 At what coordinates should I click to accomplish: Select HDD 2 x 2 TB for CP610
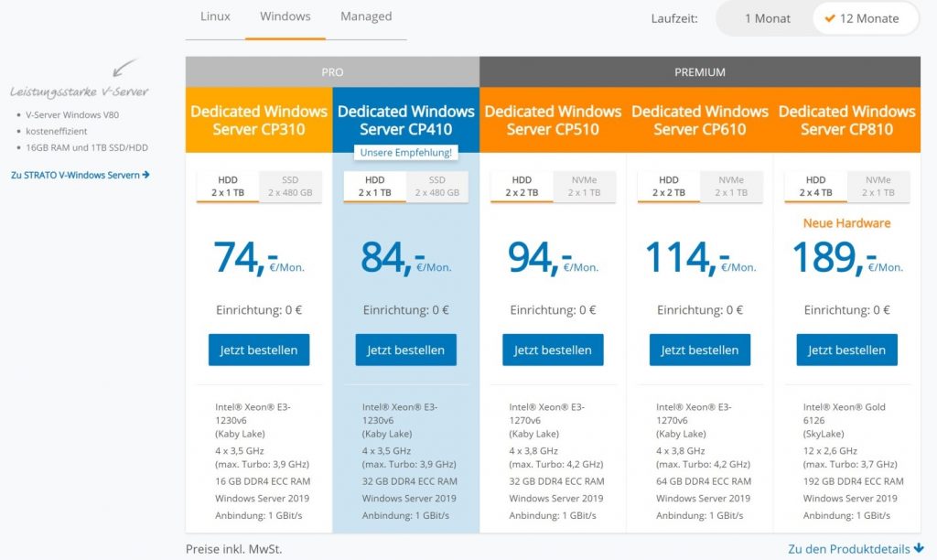(669, 187)
